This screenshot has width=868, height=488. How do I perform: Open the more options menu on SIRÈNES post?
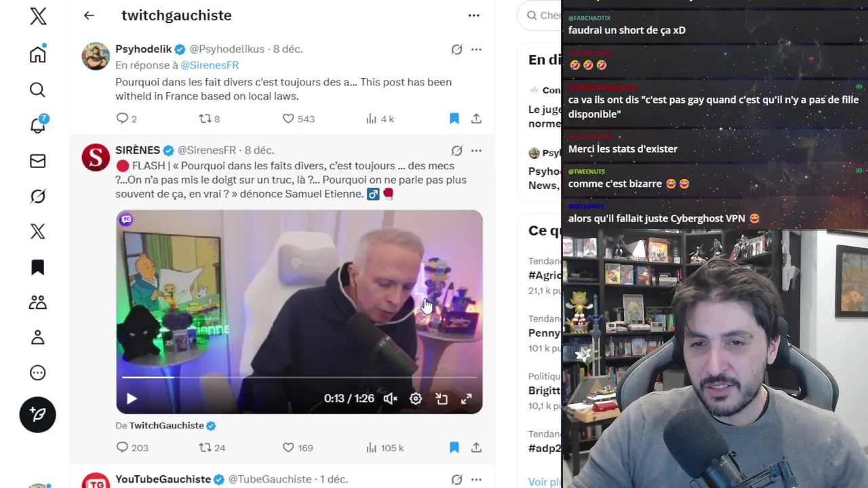[476, 150]
